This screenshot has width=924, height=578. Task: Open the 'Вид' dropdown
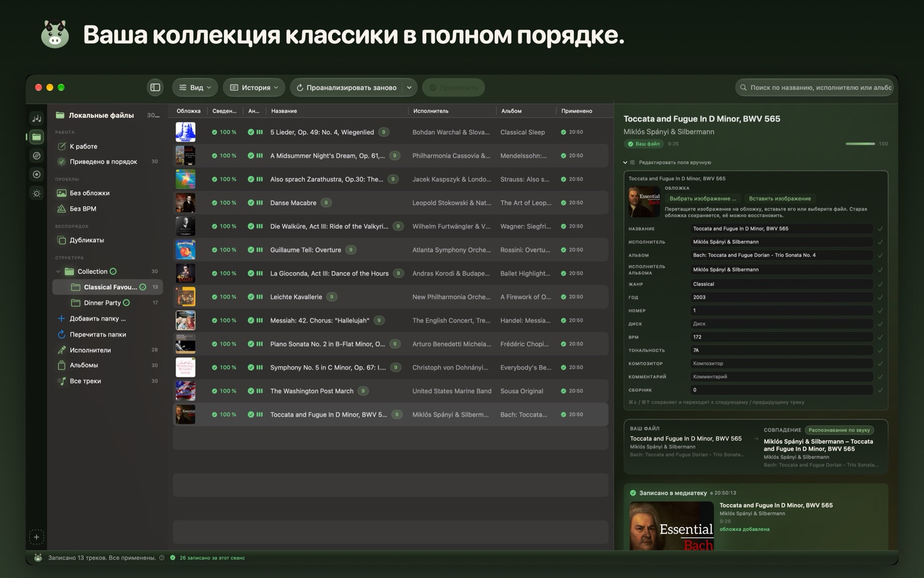195,87
